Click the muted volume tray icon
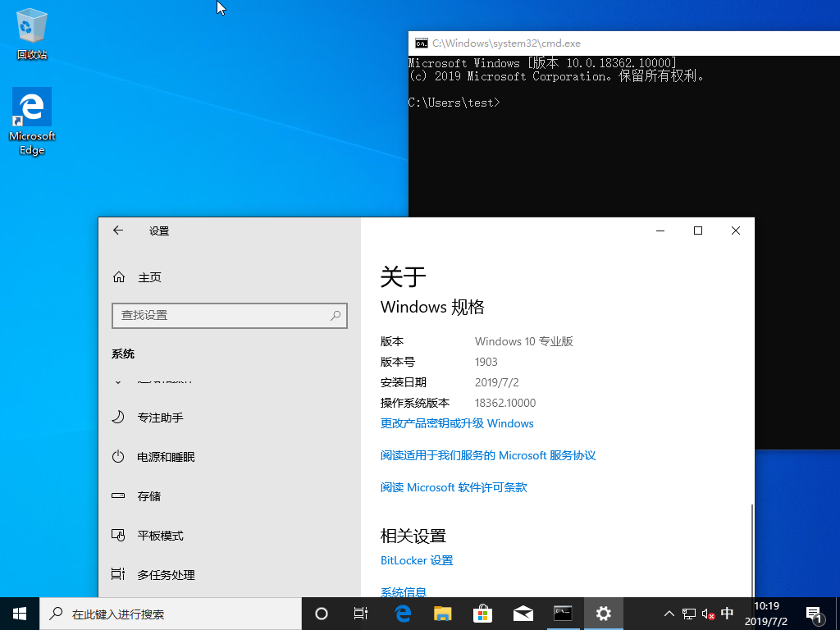Viewport: 840px width, 630px height. click(708, 614)
